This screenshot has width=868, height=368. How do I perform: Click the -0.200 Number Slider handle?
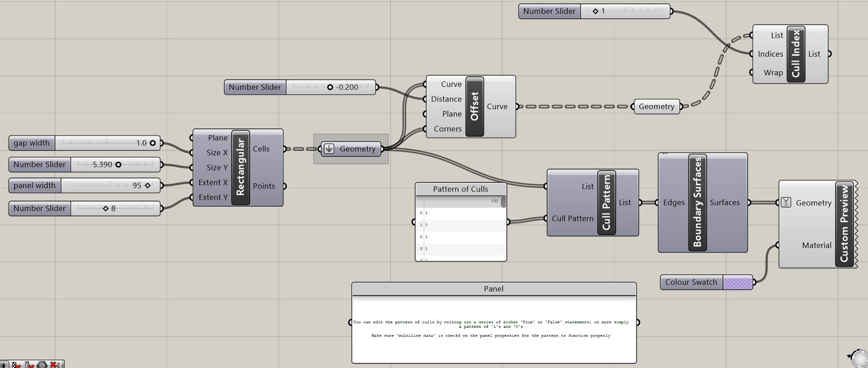[x=330, y=87]
